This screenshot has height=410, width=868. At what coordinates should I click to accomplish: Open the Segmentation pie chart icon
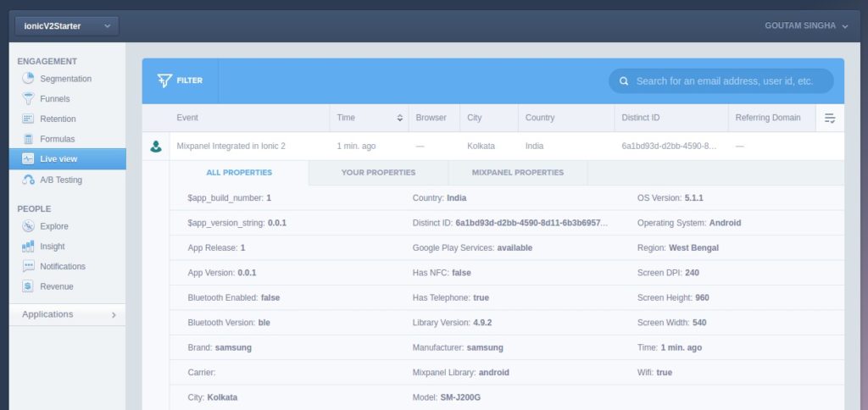coord(28,79)
